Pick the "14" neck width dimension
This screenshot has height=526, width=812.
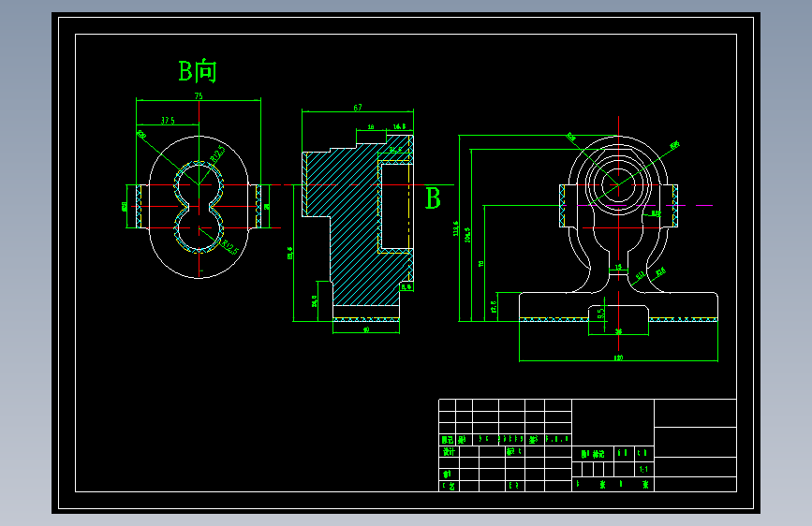[618, 267]
